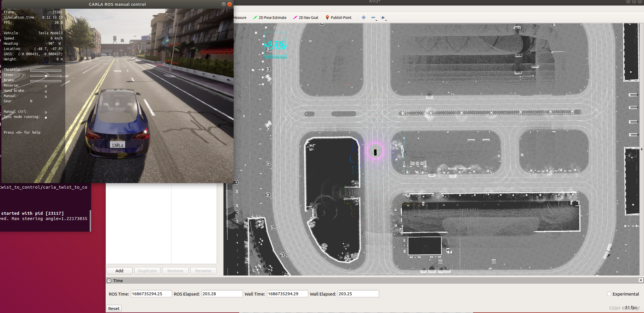644x313 pixels.
Task: Click the terminal window scrollbar
Action: pyautogui.click(x=91, y=221)
